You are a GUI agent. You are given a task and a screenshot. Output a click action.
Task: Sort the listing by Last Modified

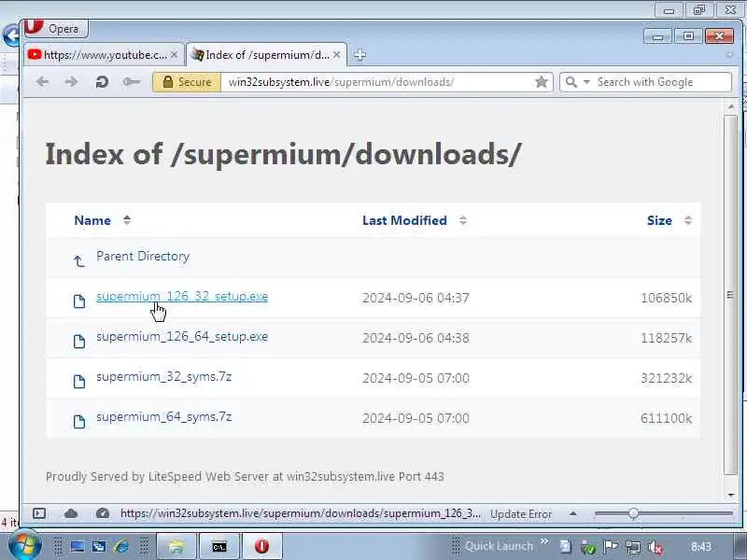click(404, 220)
